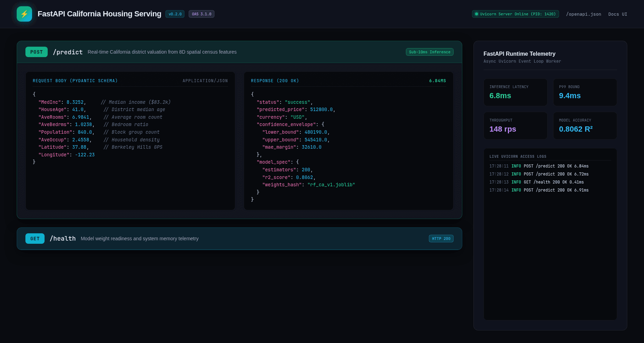Collapse the /predict endpoint header
This screenshot has width=644, height=343.
tap(239, 52)
